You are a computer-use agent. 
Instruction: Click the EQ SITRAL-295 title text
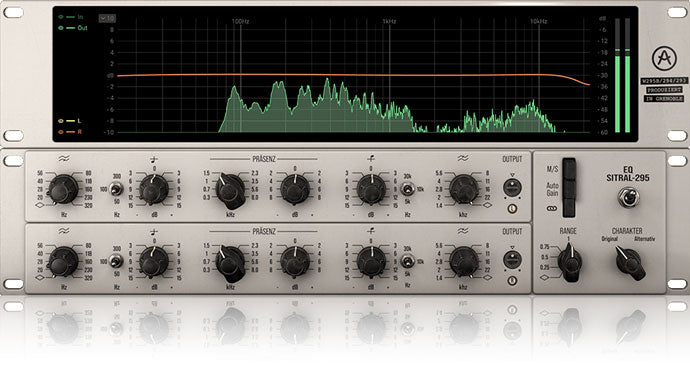point(628,174)
